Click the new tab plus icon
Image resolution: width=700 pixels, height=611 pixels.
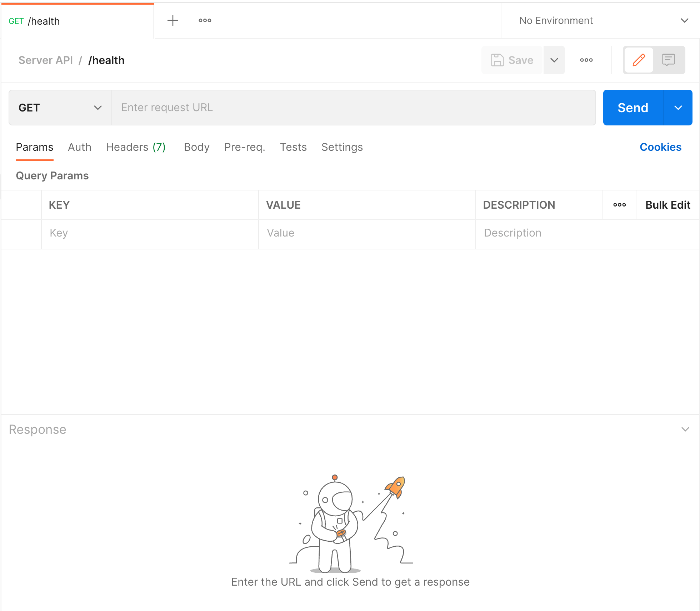172,20
